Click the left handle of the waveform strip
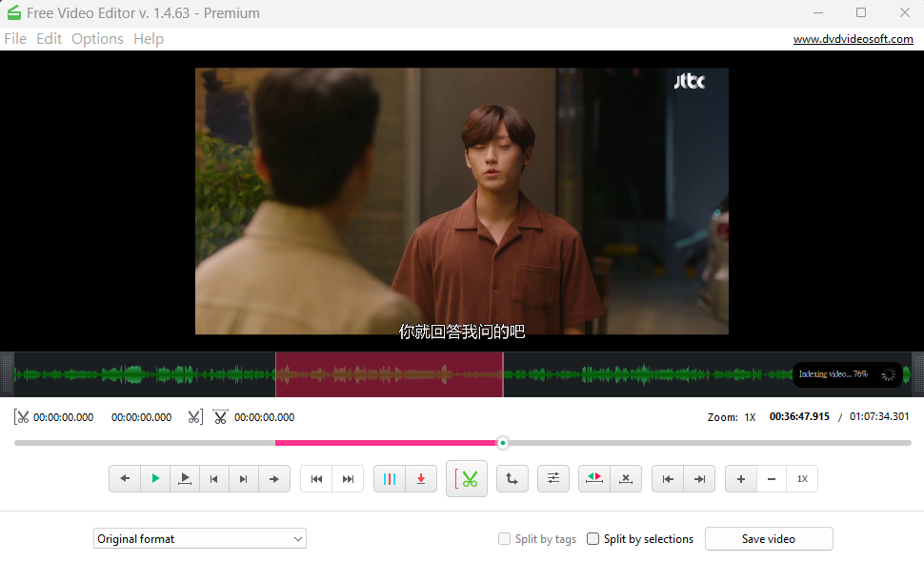The width and height of the screenshot is (924, 562). click(x=7, y=374)
